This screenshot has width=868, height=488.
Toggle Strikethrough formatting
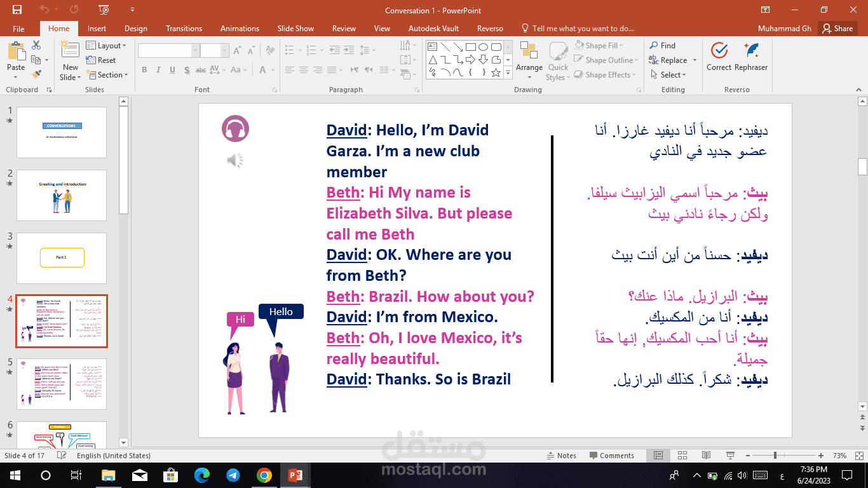coord(201,70)
